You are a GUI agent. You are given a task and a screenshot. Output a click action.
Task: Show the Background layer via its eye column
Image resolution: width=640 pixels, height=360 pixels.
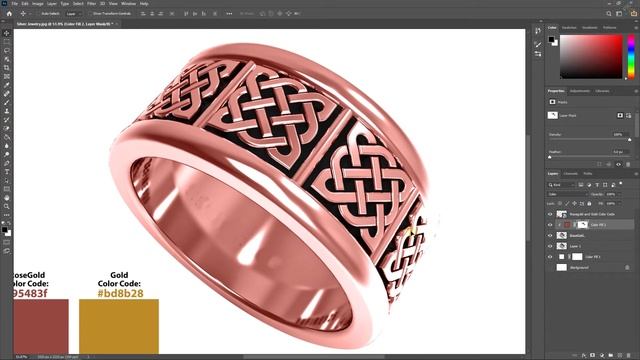(550, 267)
